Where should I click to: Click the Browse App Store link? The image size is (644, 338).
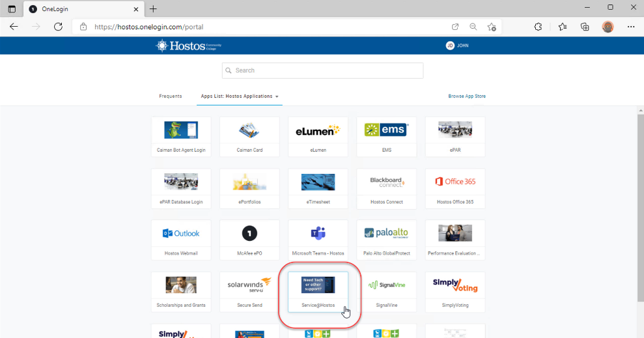click(467, 96)
